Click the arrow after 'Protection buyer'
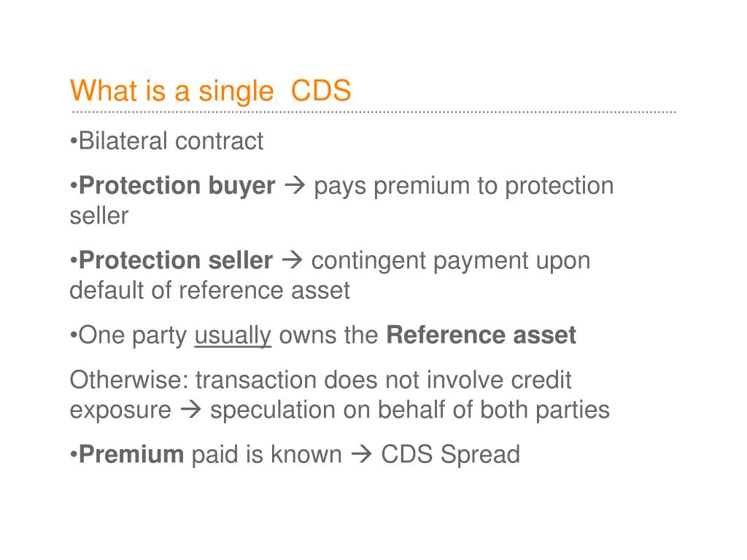747x560 pixels. click(295, 185)
